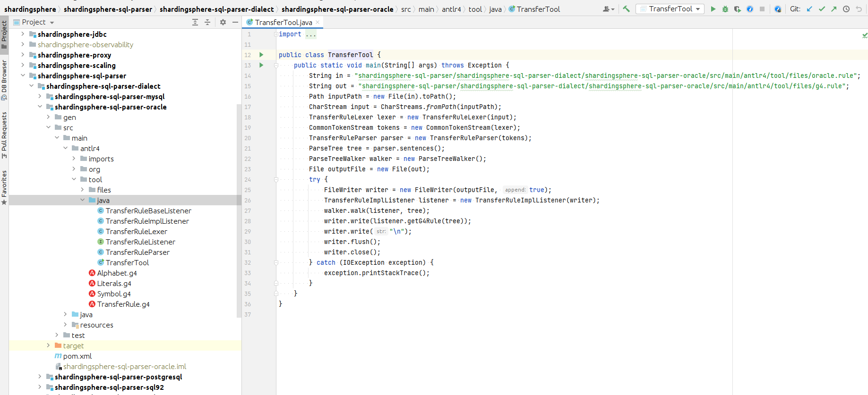
Task: Start debugging with the bug icon
Action: pyautogui.click(x=725, y=9)
